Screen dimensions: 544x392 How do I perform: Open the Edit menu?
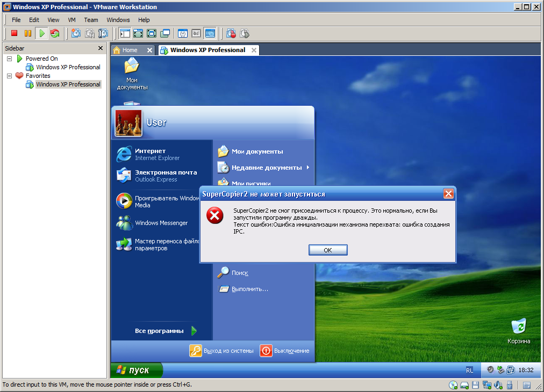click(34, 20)
